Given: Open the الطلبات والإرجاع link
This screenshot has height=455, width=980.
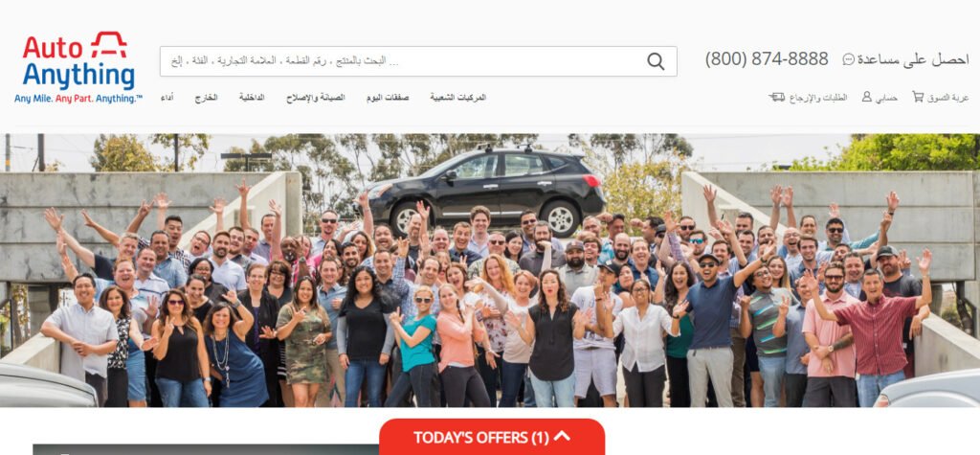Looking at the screenshot, I should pos(818,98).
